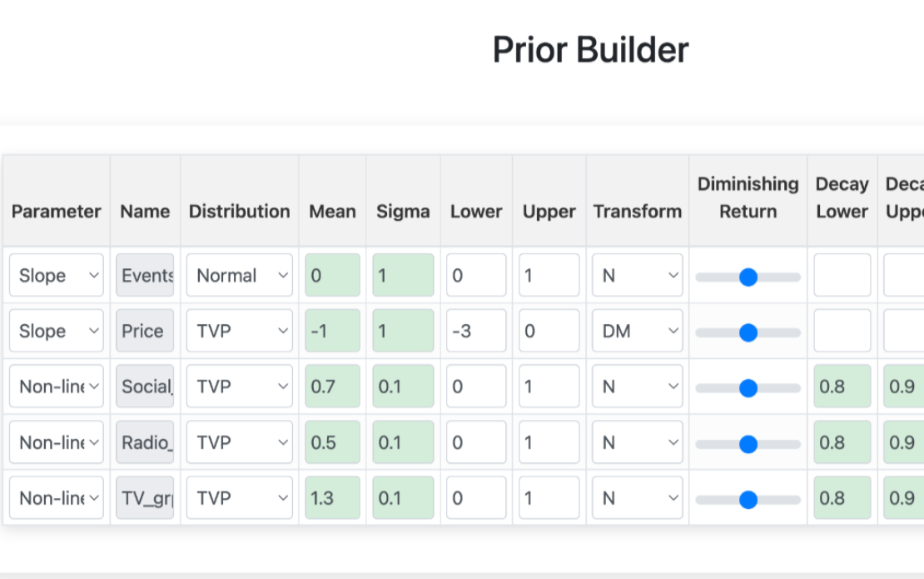Viewport: 924px width, 579px height.
Task: Click Mean field with value 1.3
Action: pos(332,497)
